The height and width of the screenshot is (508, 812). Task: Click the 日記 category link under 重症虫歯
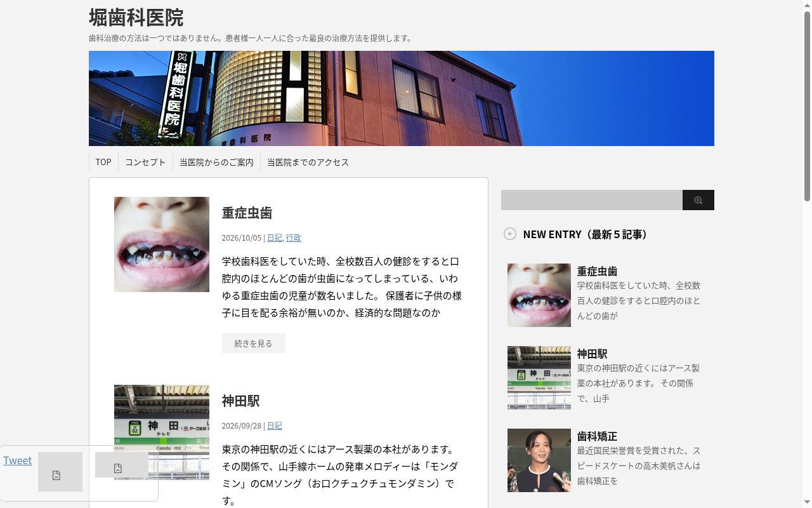(x=275, y=237)
